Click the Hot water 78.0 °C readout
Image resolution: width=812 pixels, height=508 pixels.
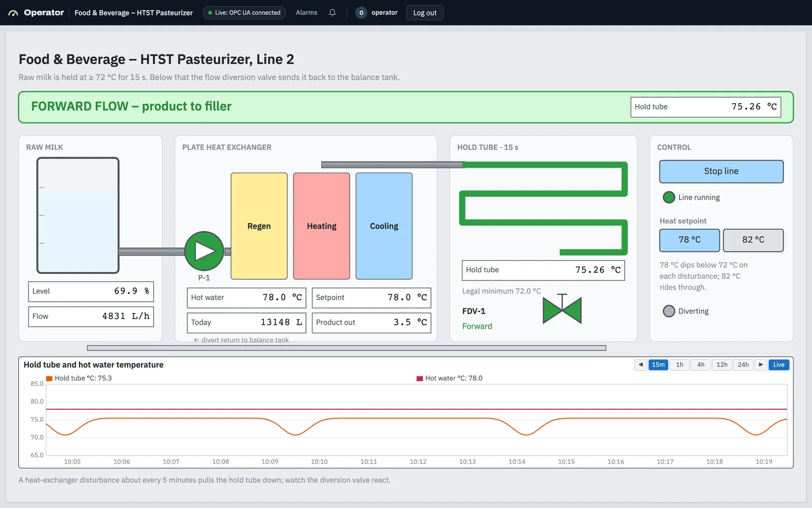pyautogui.click(x=247, y=298)
